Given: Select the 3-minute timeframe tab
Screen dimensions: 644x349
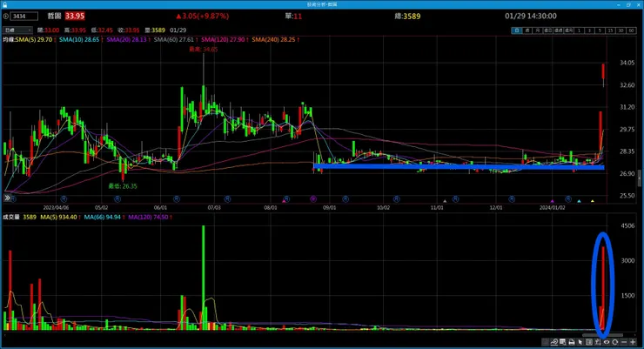Looking at the screenshot, I should point(590,30).
